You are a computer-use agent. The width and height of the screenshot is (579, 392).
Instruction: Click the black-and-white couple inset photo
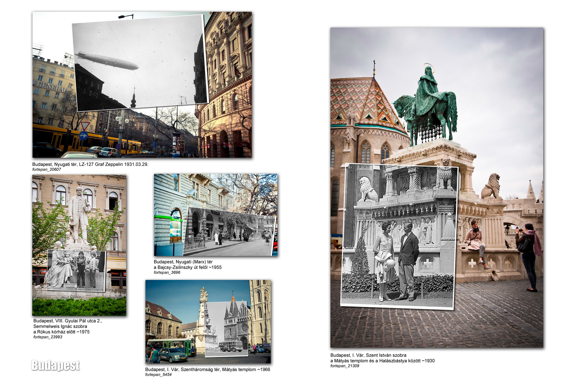[x=399, y=236]
